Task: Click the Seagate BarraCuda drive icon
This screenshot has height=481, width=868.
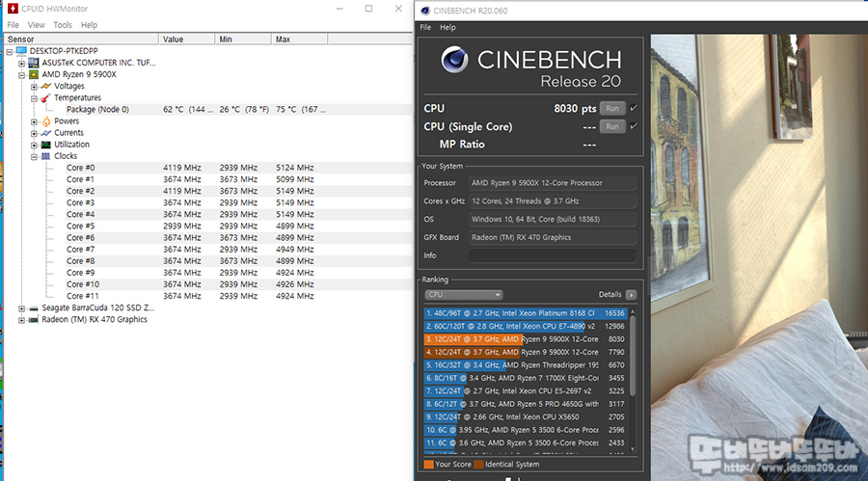Action: [33, 307]
